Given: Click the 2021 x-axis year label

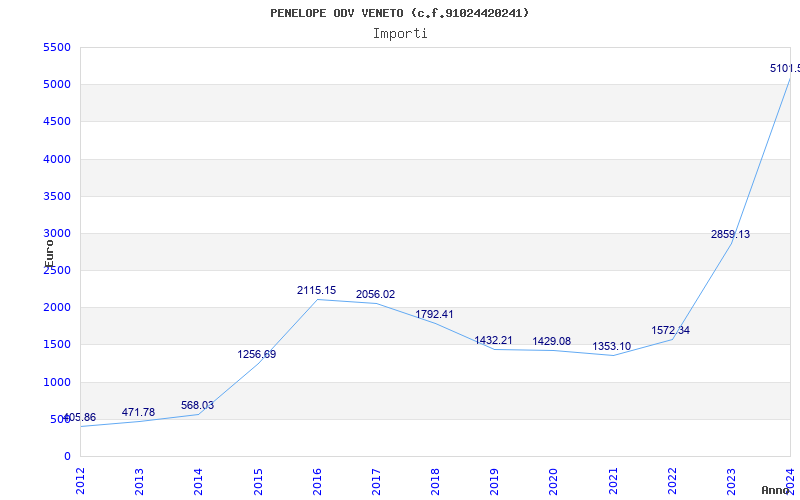Looking at the screenshot, I should 613,481.
